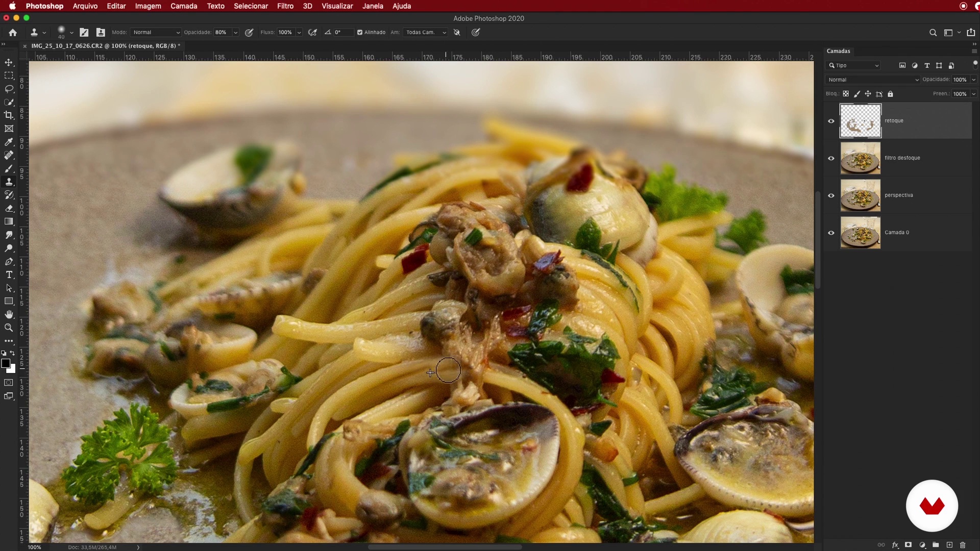Select the Smudge tool

pyautogui.click(x=9, y=235)
